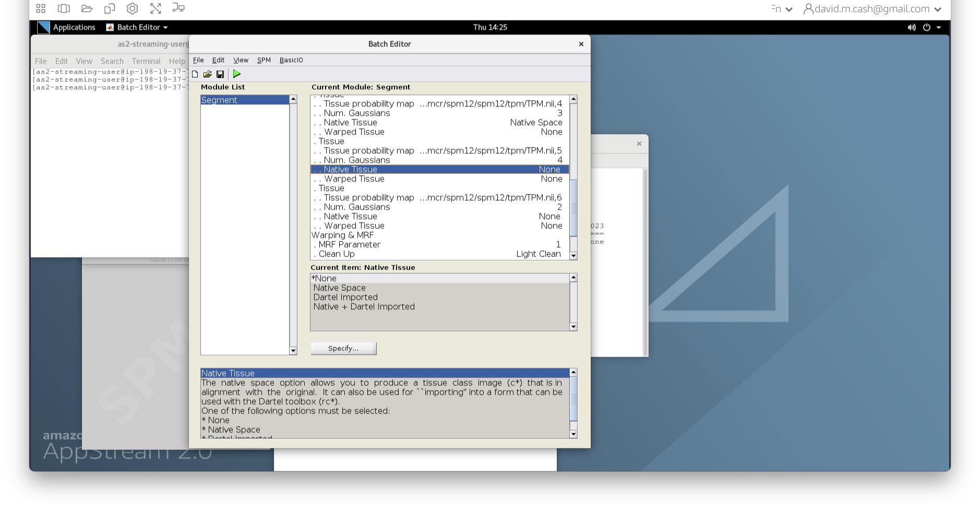Click the Save Batch floppy disk icon
Screen dimensions: 980x510
pos(220,74)
